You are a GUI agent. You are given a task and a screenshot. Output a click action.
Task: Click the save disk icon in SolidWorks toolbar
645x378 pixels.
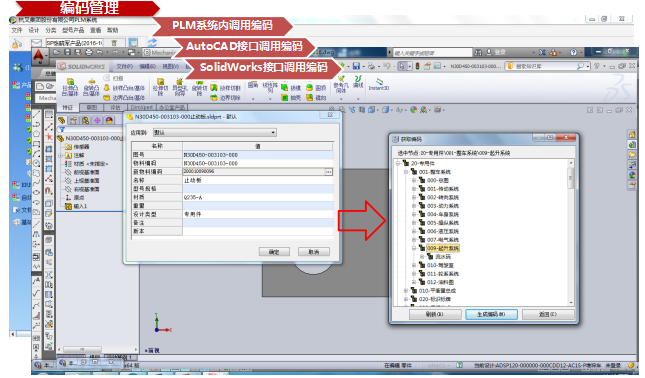tap(357, 66)
